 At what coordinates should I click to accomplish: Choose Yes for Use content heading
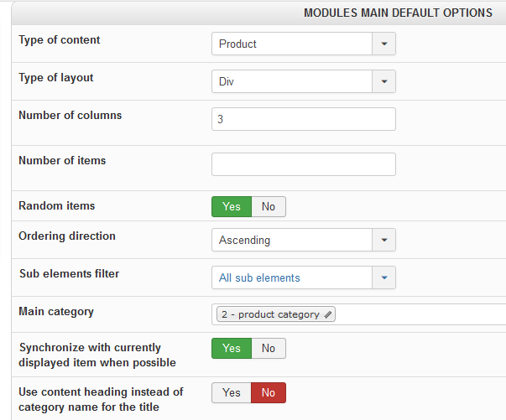click(232, 392)
